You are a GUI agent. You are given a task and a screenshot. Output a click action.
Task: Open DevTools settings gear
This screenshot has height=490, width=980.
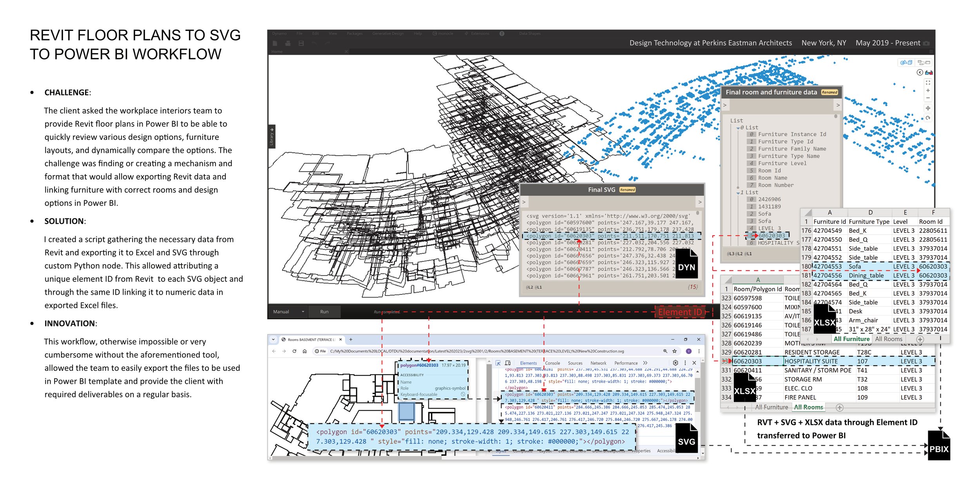point(675,363)
